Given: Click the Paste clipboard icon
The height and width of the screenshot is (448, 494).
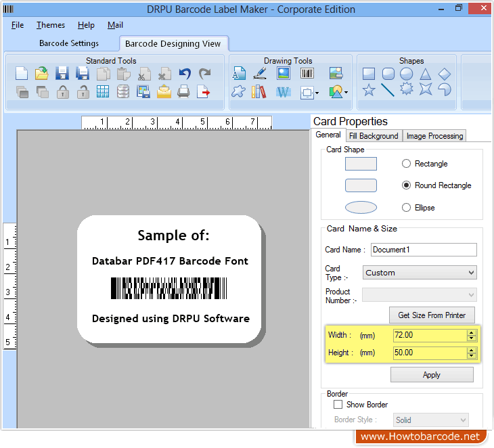Looking at the screenshot, I should point(123,73).
